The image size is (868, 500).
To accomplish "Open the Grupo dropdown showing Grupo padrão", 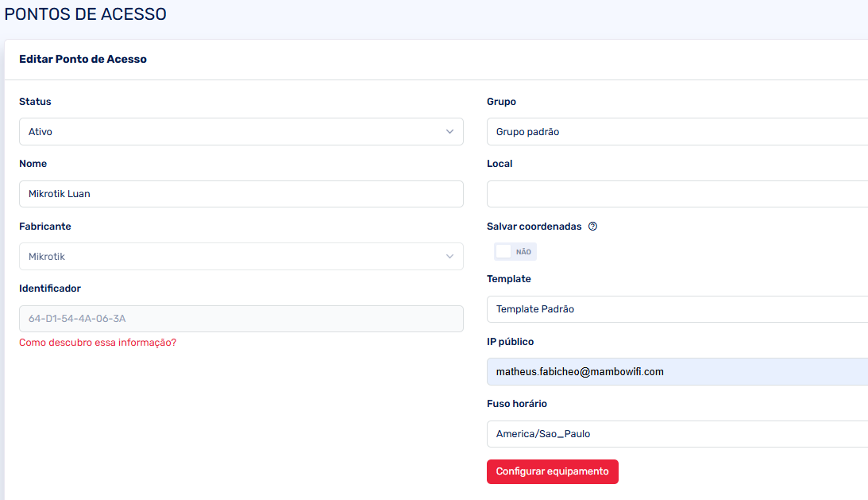I will point(675,132).
